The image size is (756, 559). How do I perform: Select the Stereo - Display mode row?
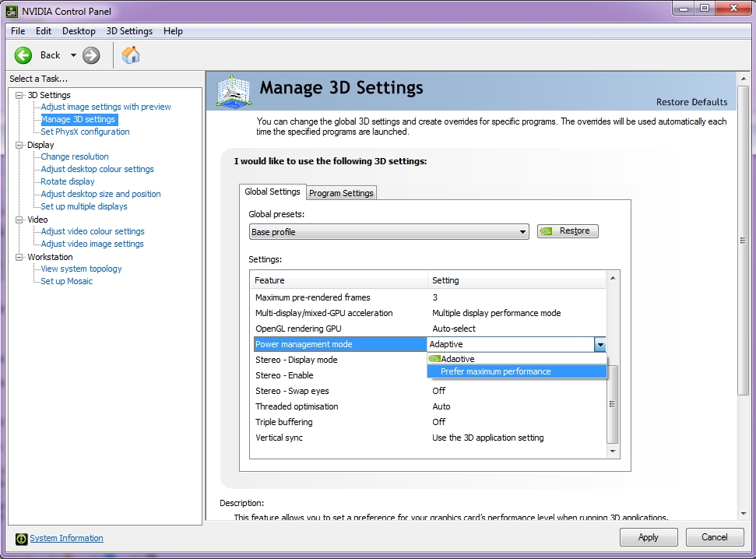pos(339,360)
